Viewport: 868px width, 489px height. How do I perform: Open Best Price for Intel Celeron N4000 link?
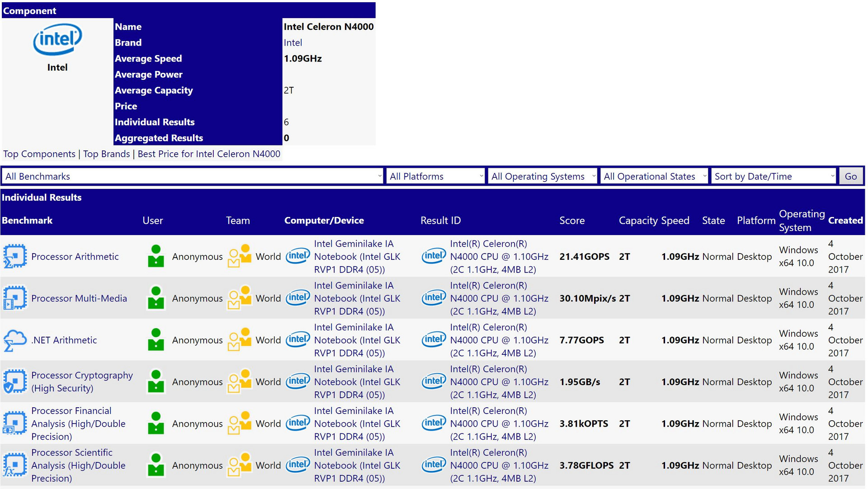click(209, 154)
